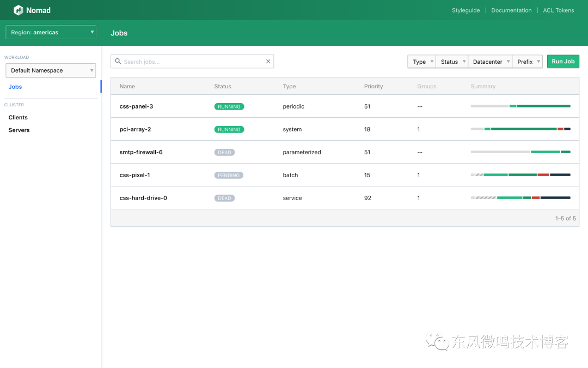588x368 pixels.
Task: Go to Clients in the sidebar
Action: click(x=18, y=118)
